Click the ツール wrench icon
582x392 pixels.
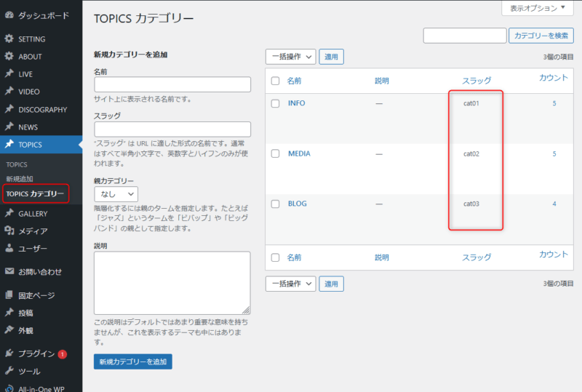click(9, 372)
